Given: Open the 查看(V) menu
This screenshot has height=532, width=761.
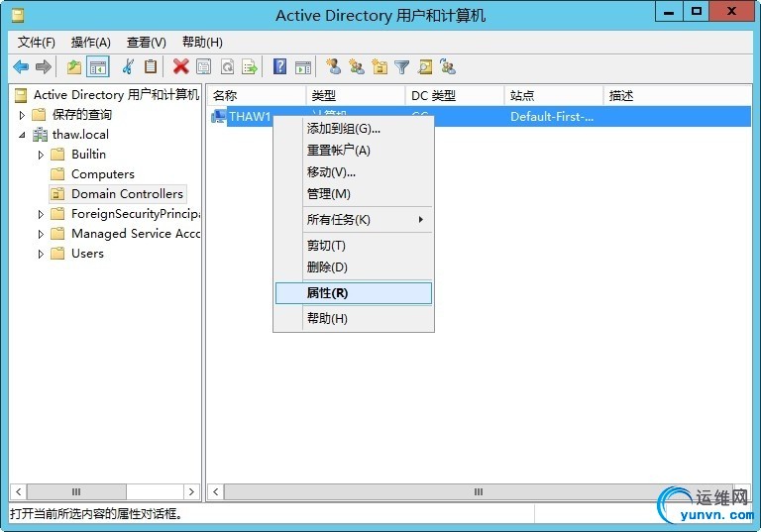Looking at the screenshot, I should coord(146,43).
